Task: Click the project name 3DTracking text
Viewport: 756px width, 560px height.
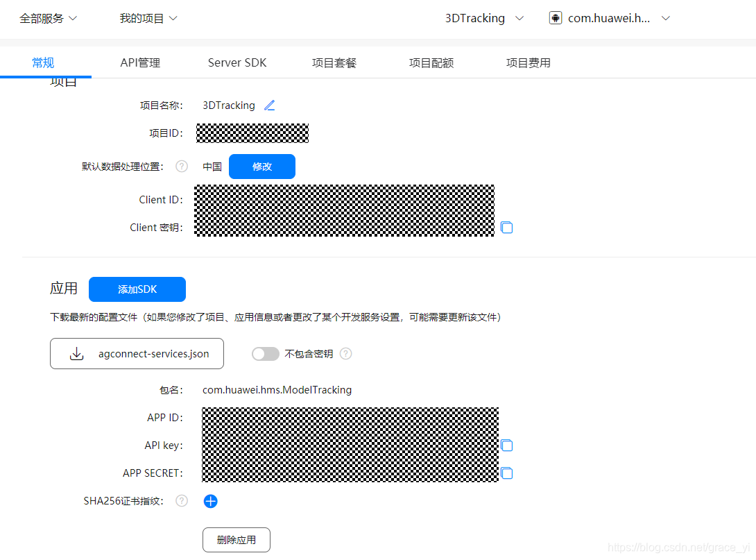Action: click(x=229, y=105)
